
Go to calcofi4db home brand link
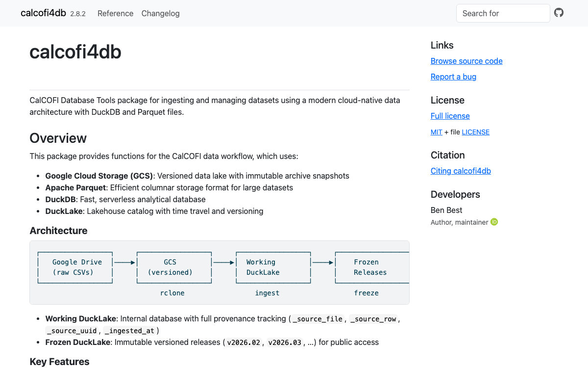(43, 13)
